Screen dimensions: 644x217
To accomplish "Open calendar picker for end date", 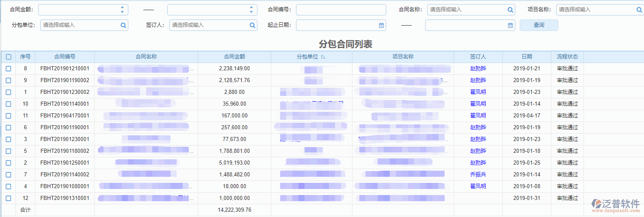I will (510, 25).
